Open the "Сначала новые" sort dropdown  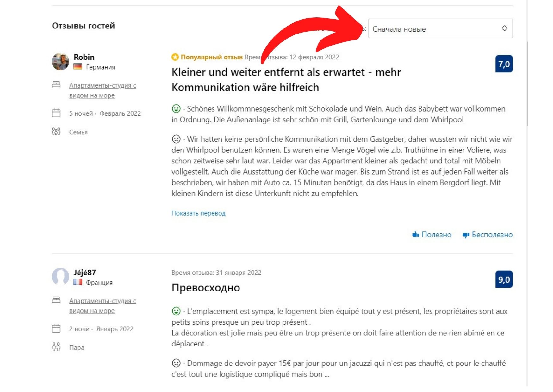pos(441,28)
